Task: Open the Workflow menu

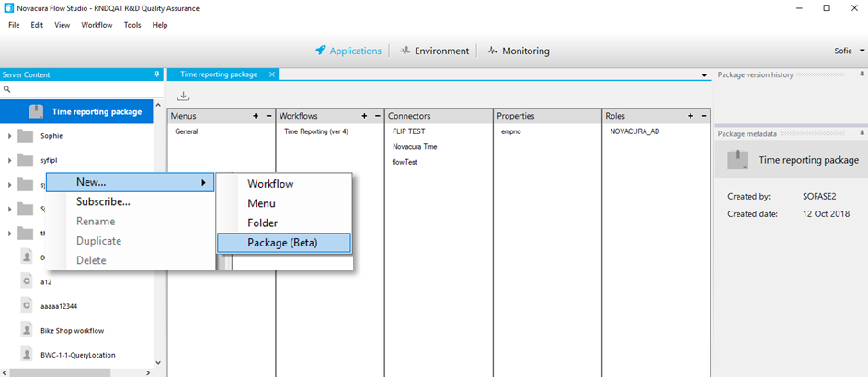Action: (x=97, y=25)
